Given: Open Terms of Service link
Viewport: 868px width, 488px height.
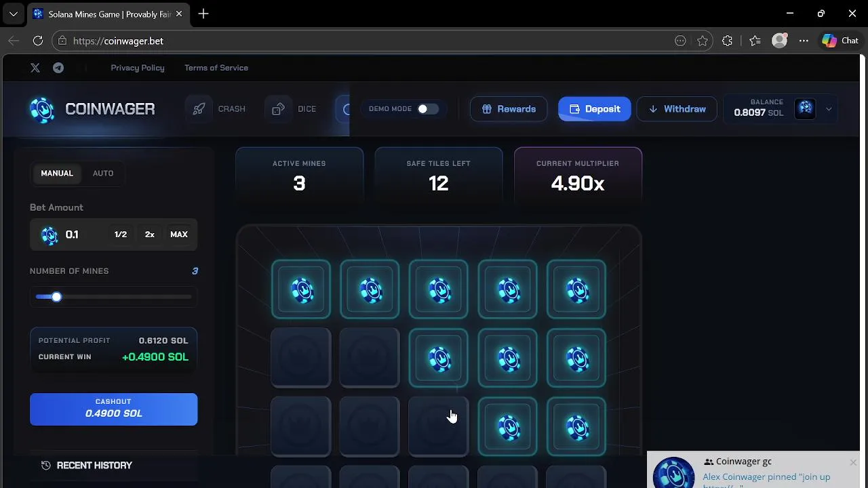Looking at the screenshot, I should click(216, 68).
